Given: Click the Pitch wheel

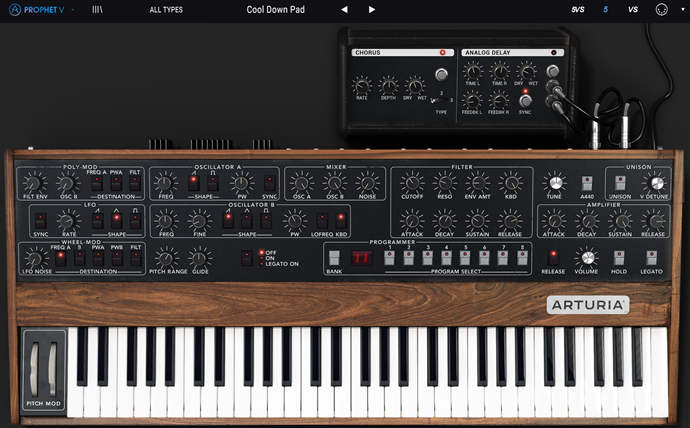Looking at the screenshot, I should click(x=34, y=369).
